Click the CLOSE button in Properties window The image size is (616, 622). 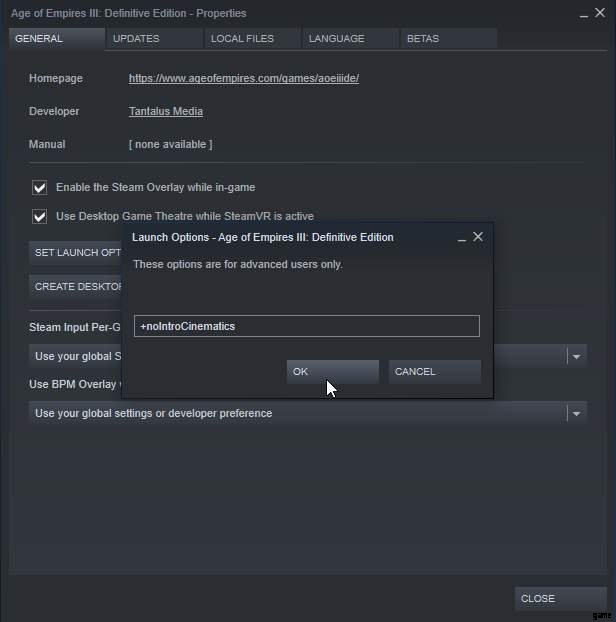click(560, 598)
